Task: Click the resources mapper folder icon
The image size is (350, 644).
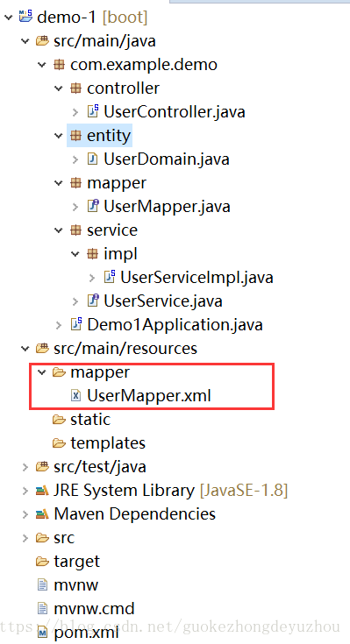Action: point(60,372)
